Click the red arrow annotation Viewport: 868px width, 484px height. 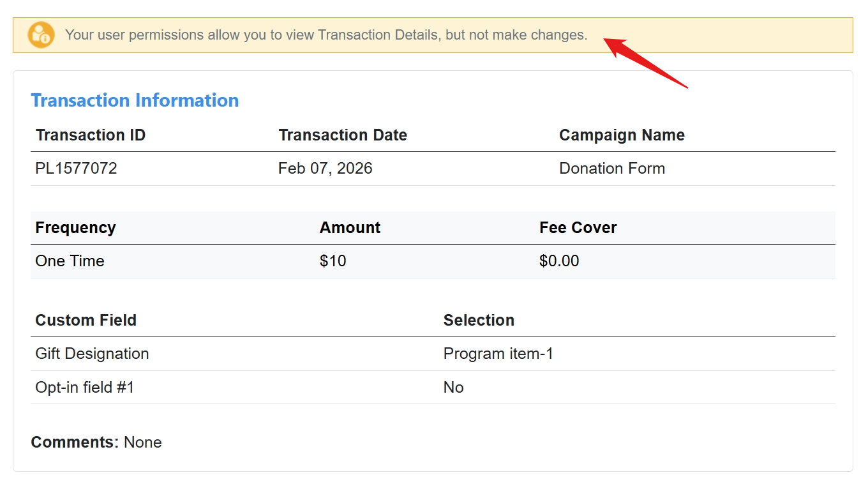[x=645, y=63]
